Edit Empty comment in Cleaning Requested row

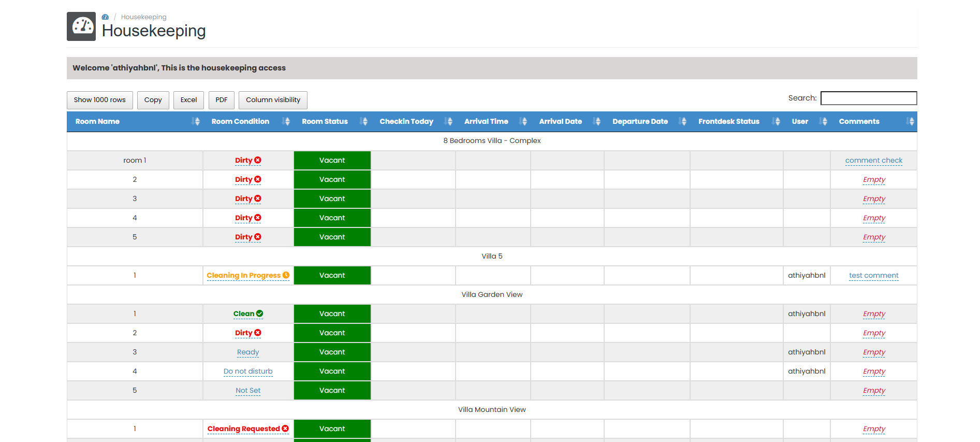(874, 429)
